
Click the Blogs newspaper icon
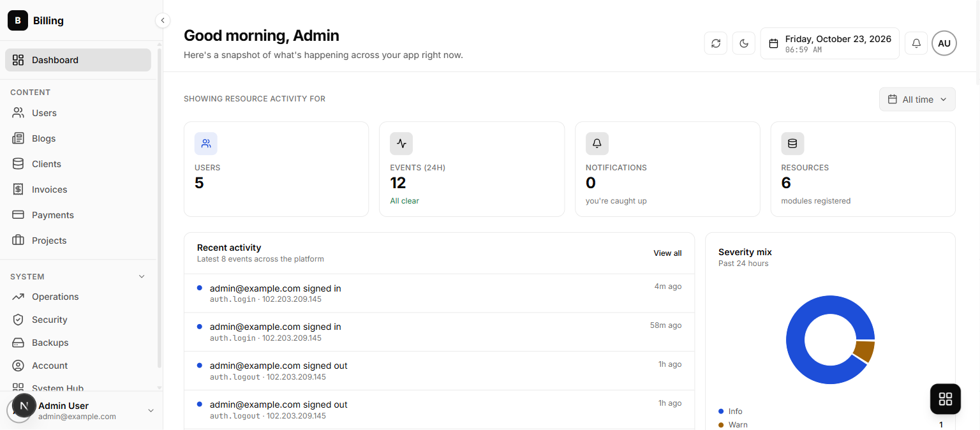(19, 138)
